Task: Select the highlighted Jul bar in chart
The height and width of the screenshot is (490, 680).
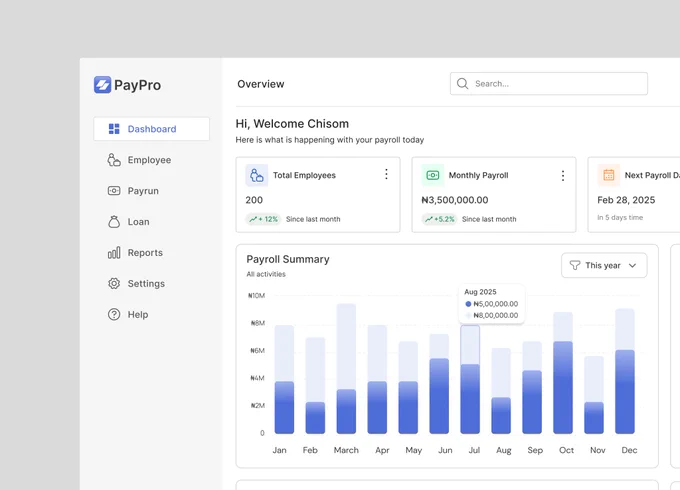Action: pyautogui.click(x=470, y=379)
